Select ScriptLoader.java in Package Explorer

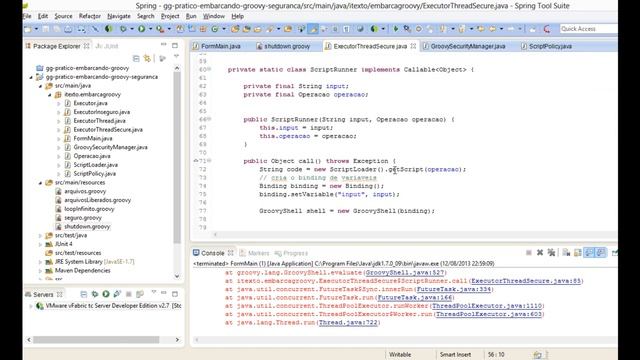[96, 165]
